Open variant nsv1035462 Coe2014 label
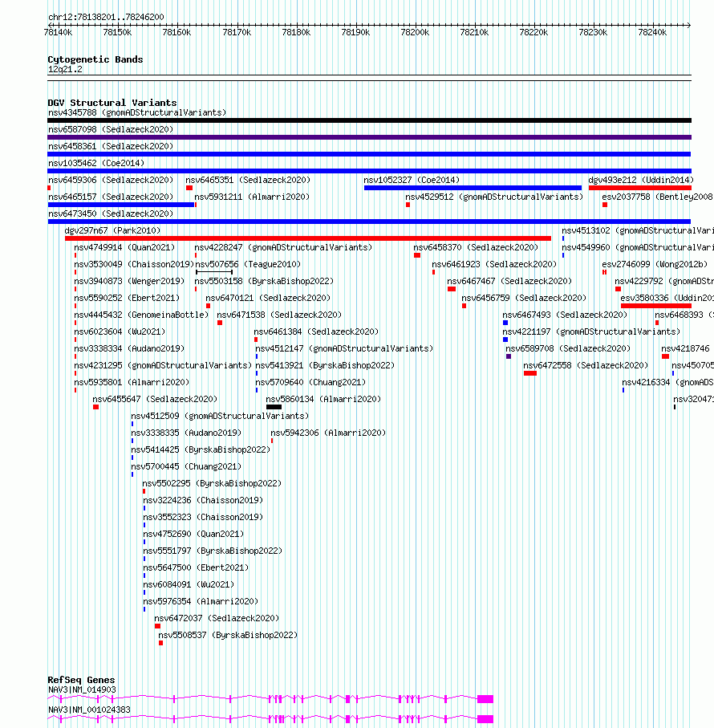 [96, 164]
